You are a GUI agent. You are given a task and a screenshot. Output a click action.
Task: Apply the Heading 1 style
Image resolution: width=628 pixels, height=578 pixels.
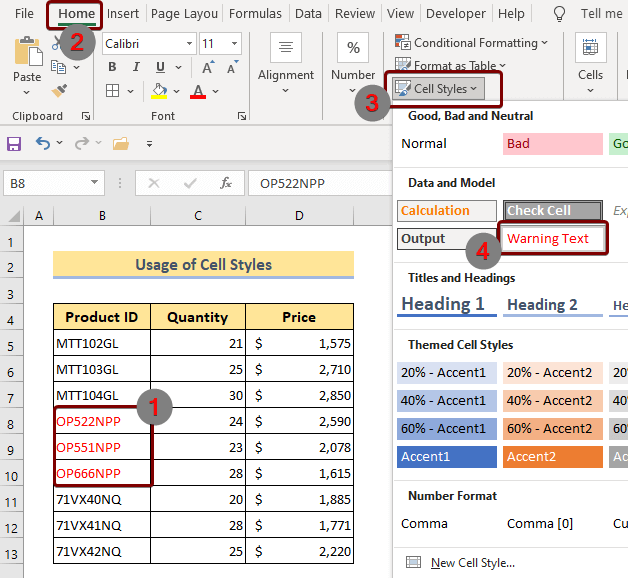click(x=447, y=305)
